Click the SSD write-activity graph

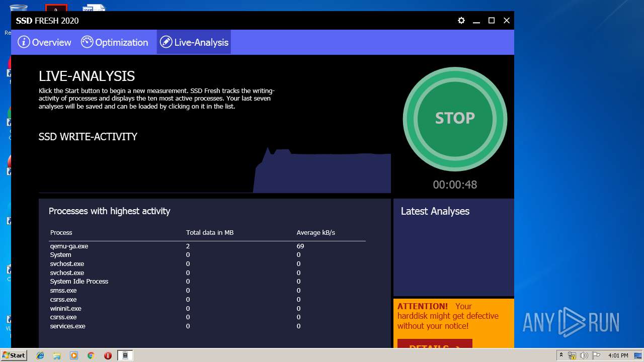(x=215, y=169)
